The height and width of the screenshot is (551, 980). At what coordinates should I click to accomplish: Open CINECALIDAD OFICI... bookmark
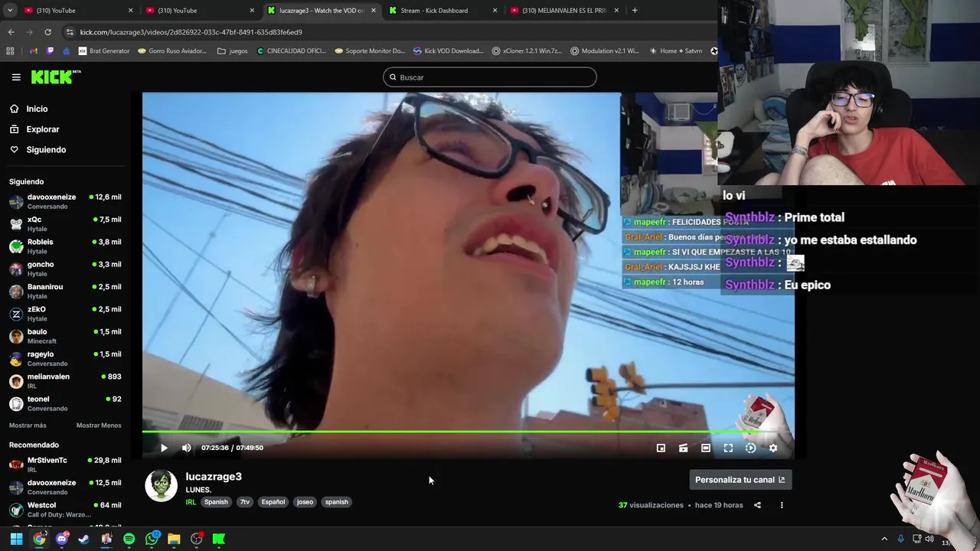tap(292, 51)
